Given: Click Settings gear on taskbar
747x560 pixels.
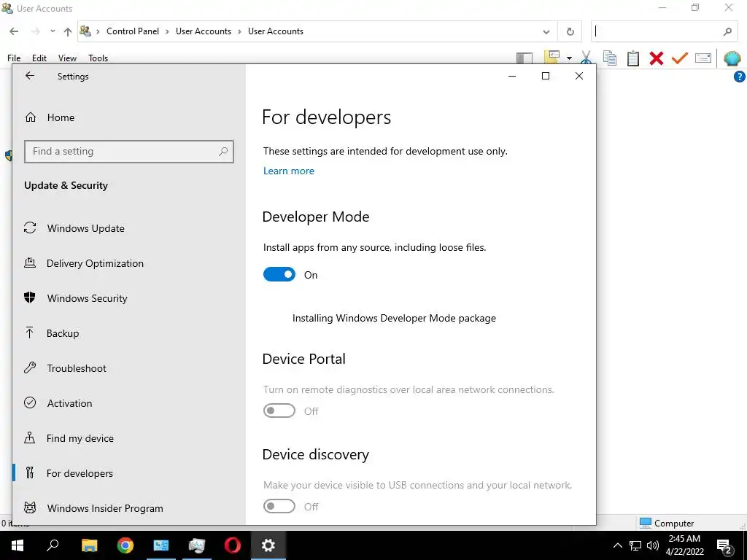Looking at the screenshot, I should pos(268,545).
